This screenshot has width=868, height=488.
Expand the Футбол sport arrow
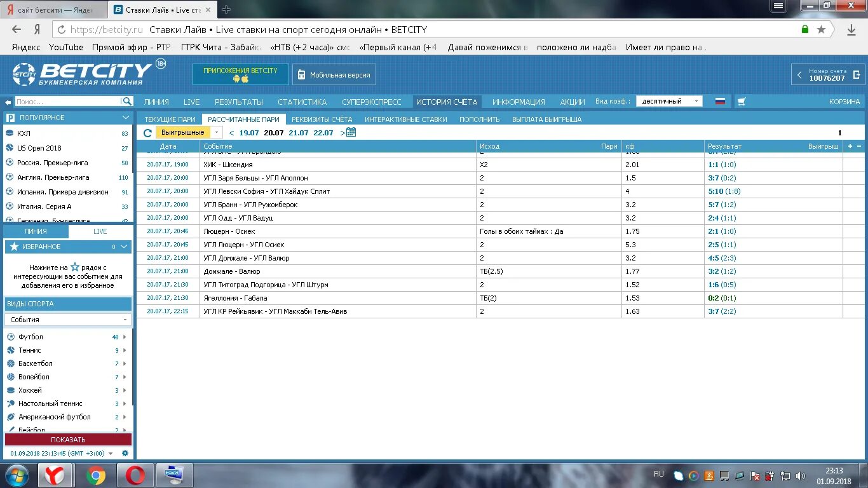(125, 337)
